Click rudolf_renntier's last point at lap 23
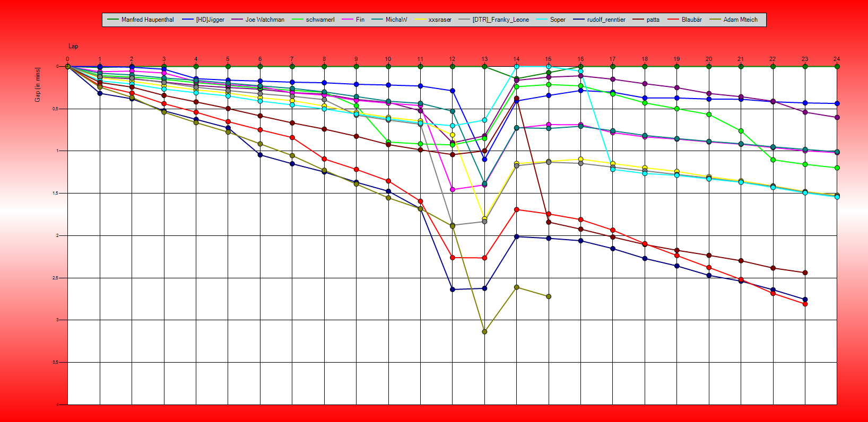 tap(805, 300)
